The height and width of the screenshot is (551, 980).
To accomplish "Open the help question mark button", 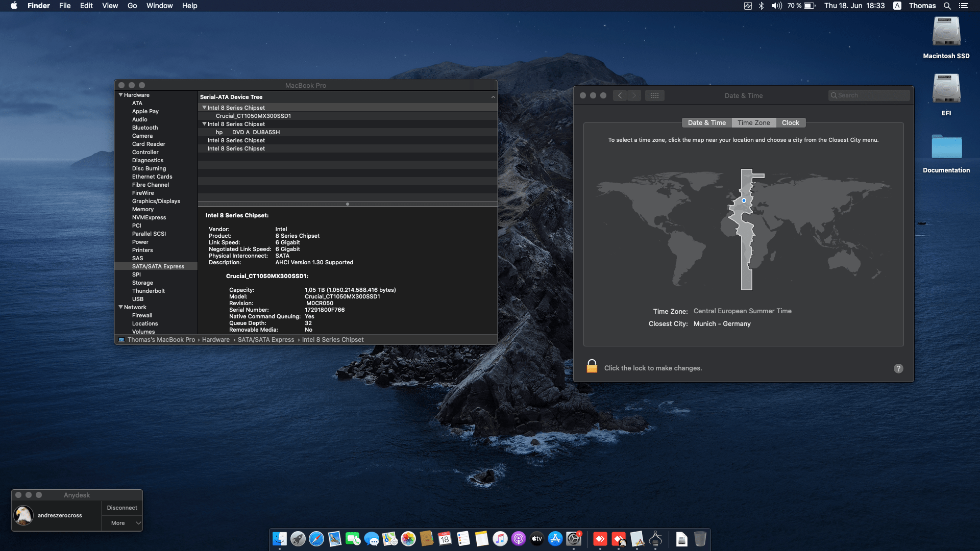I will [x=898, y=368].
